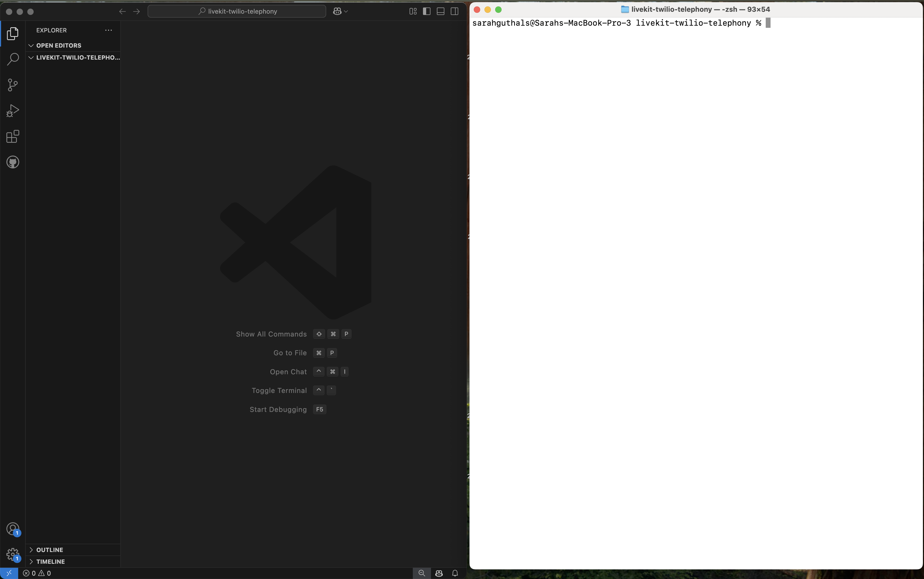The image size is (924, 579).
Task: Open errors and warnings in status bar
Action: (x=37, y=573)
